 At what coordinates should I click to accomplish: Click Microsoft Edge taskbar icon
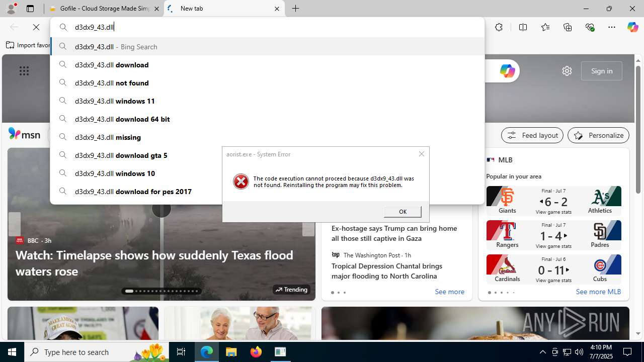[x=207, y=352]
